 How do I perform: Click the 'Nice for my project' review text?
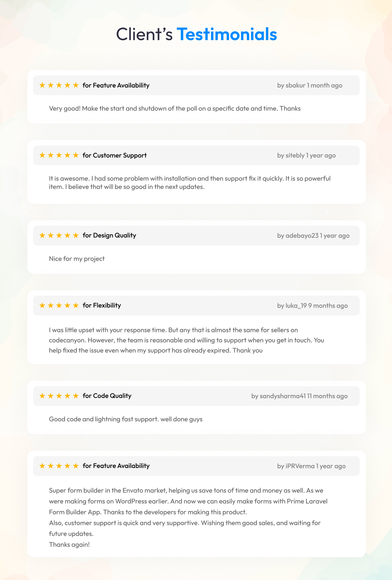pyautogui.click(x=77, y=258)
